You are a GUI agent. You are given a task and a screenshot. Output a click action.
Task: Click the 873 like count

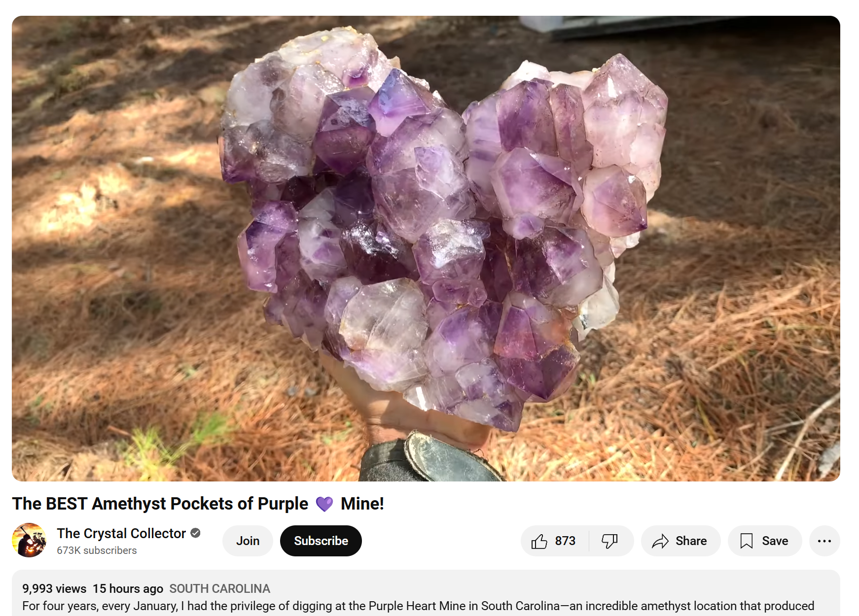[x=565, y=541]
